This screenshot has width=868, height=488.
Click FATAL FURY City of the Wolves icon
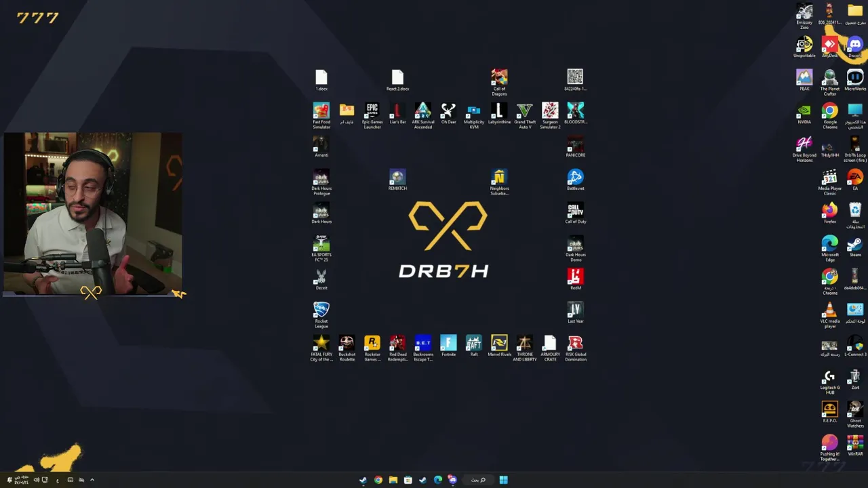coord(321,348)
